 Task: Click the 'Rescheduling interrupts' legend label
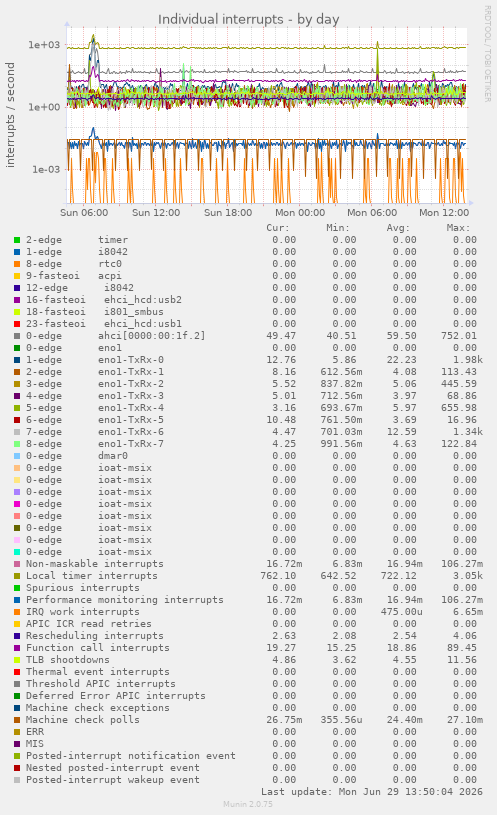coord(95,636)
